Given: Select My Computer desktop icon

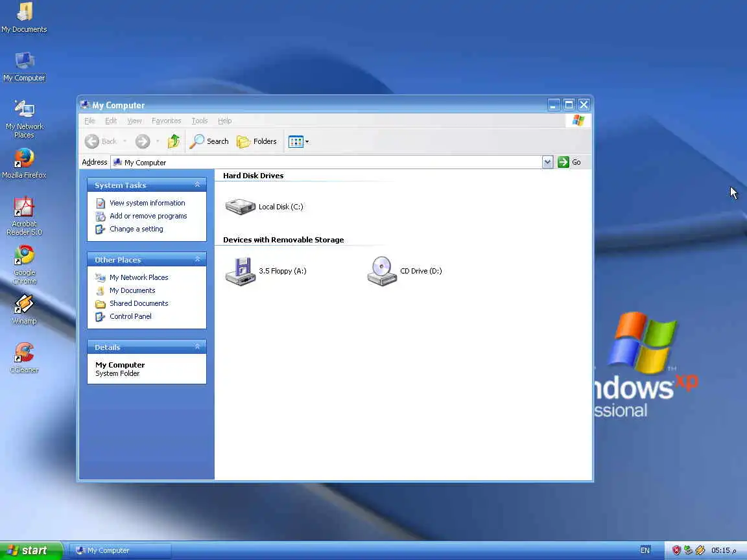Looking at the screenshot, I should pyautogui.click(x=24, y=67).
